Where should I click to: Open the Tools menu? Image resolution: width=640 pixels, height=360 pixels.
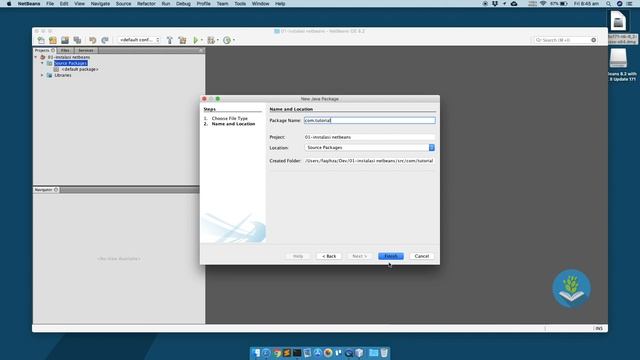240,4
